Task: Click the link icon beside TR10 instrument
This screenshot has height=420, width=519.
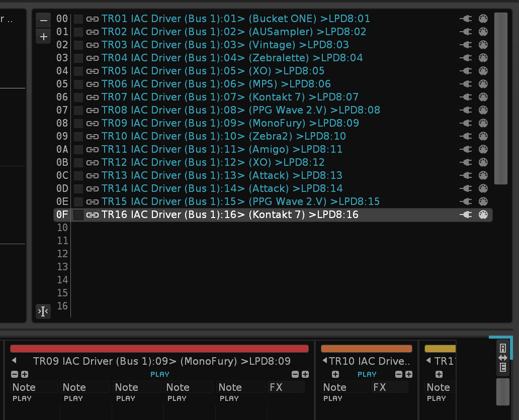Action: (x=93, y=136)
